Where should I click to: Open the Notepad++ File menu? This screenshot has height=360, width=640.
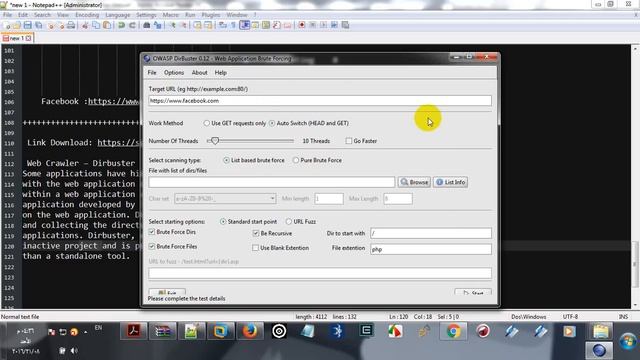pos(7,15)
